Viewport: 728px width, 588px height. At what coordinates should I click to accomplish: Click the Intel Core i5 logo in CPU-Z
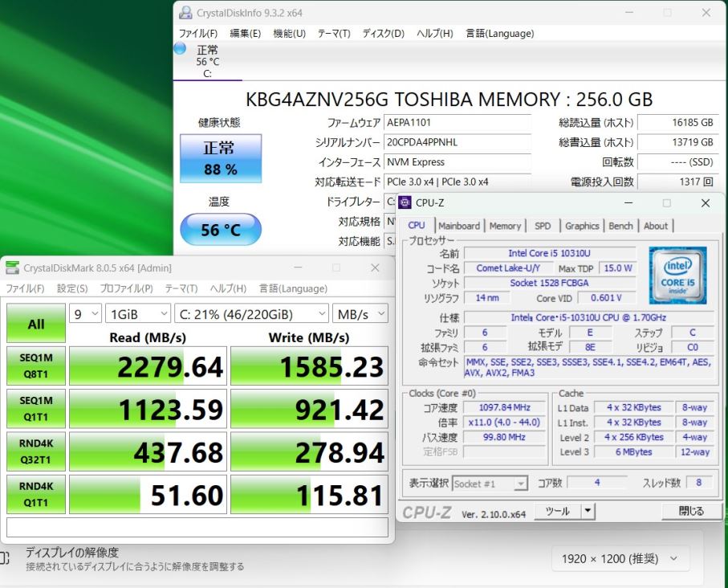pyautogui.click(x=677, y=276)
